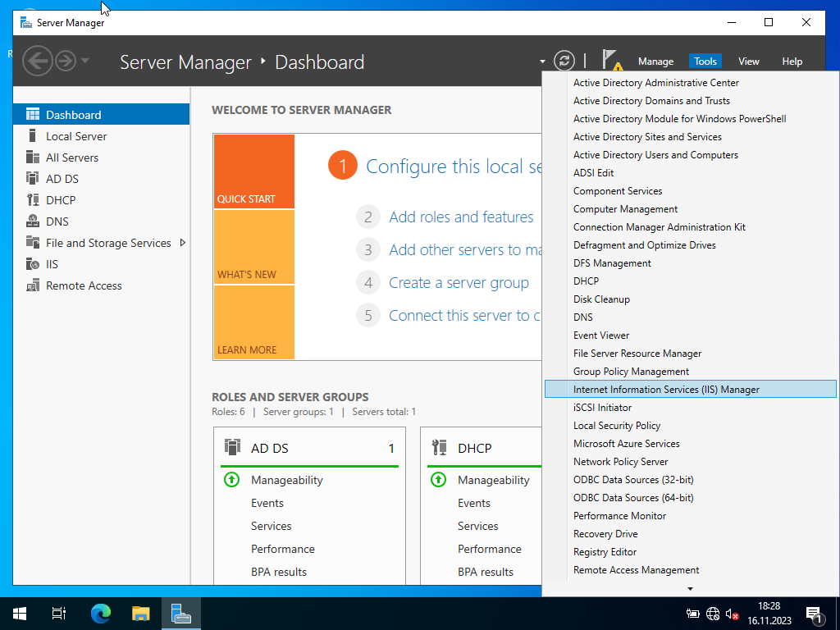Open DFS Management tool

point(690,263)
